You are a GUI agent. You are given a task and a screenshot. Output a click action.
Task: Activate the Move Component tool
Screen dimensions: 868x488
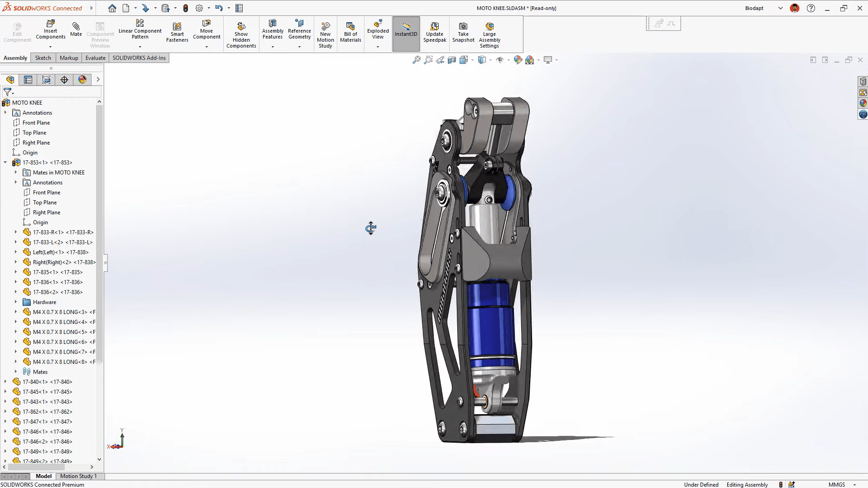206,29
